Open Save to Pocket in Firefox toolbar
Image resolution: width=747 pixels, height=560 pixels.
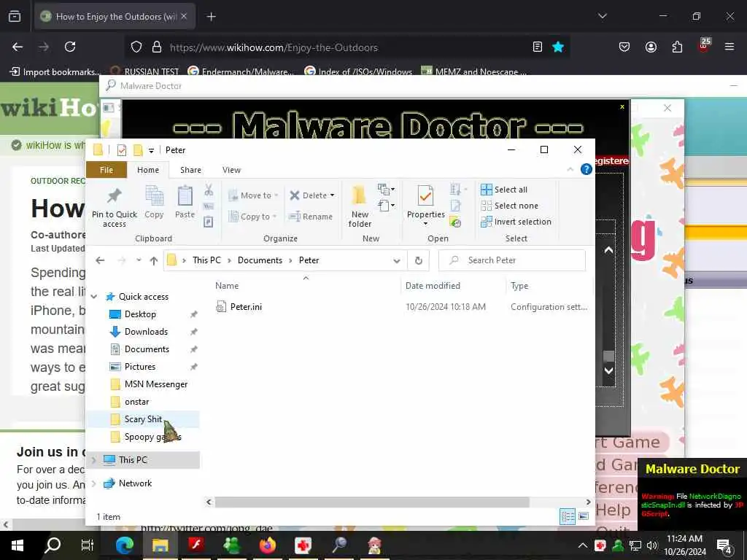point(624,47)
